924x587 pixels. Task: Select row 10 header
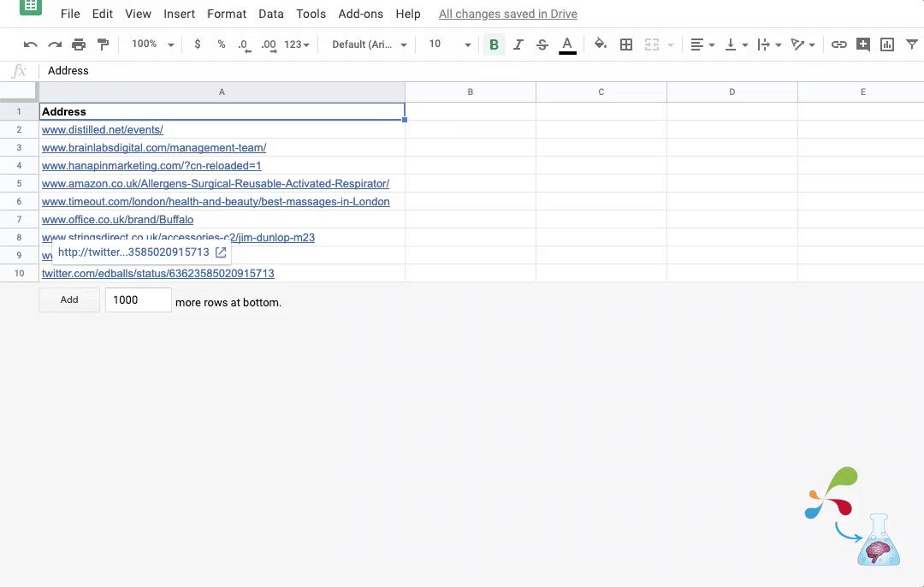click(19, 274)
